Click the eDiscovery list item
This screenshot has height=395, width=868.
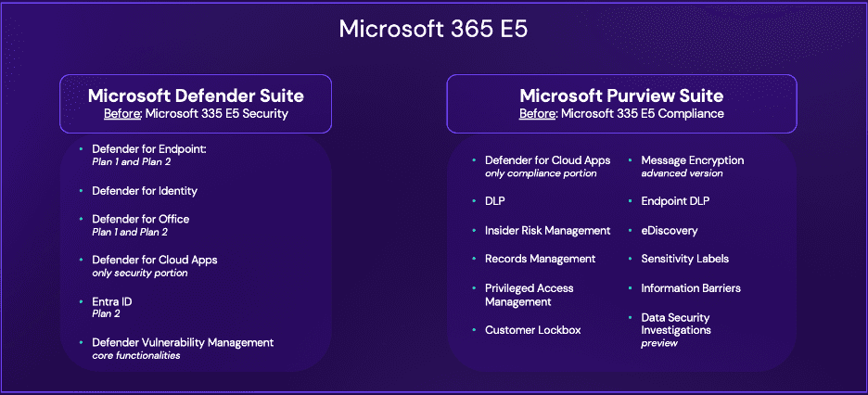pyautogui.click(x=669, y=230)
